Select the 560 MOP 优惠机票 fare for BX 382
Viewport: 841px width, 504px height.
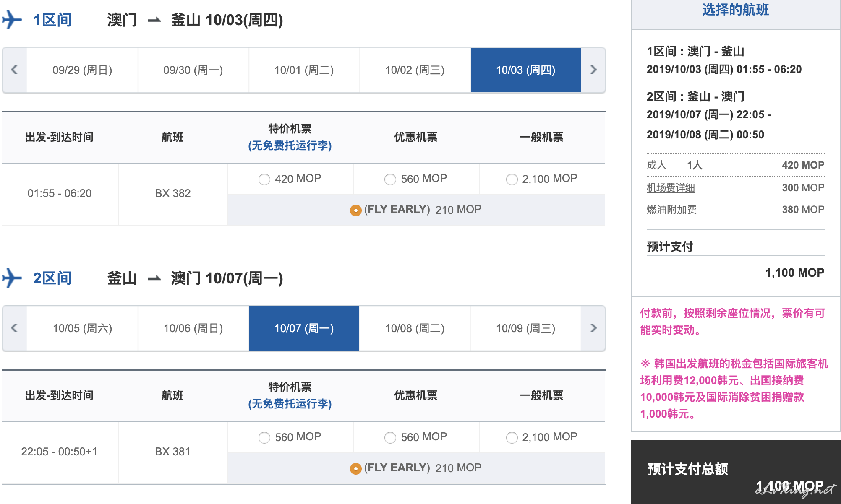tap(390, 179)
